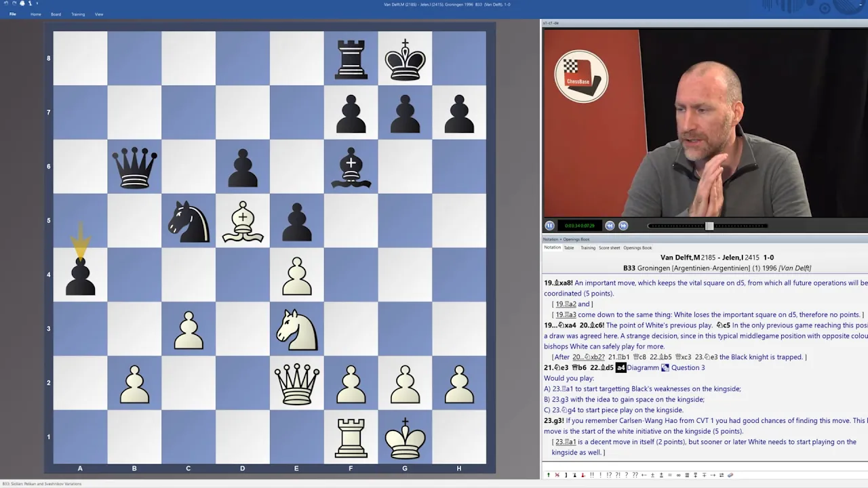Click the white bishop on d5
This screenshot has width=868, height=488.
pyautogui.click(x=243, y=220)
